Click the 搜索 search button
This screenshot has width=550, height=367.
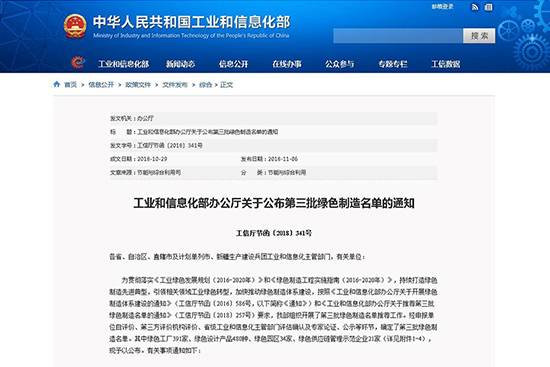coord(479,36)
